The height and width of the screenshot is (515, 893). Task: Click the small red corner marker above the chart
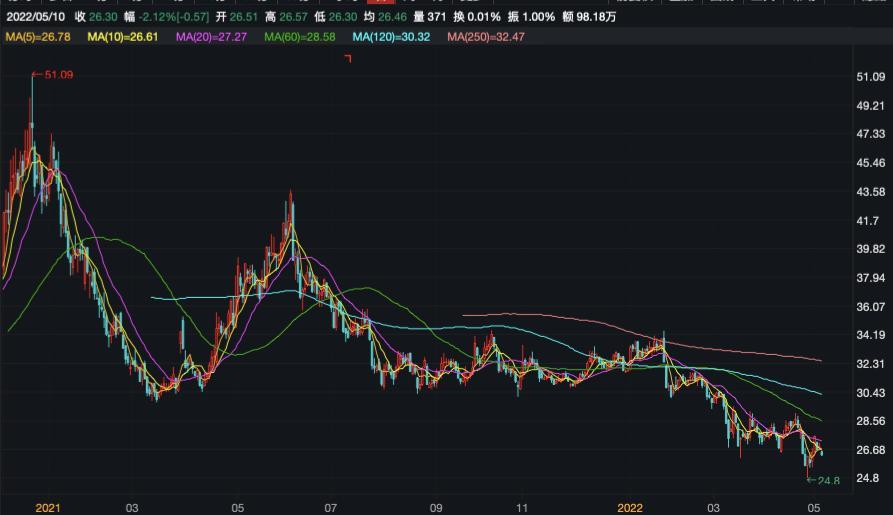349,59
